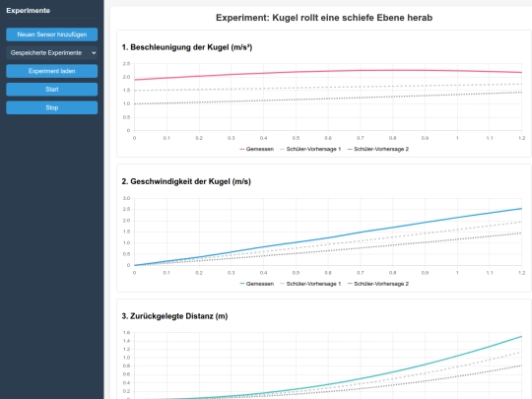This screenshot has height=399, width=532.
Task: Click the title Experiment: Kugel rollt eine schiefe Ebene herab
Action: tap(324, 18)
